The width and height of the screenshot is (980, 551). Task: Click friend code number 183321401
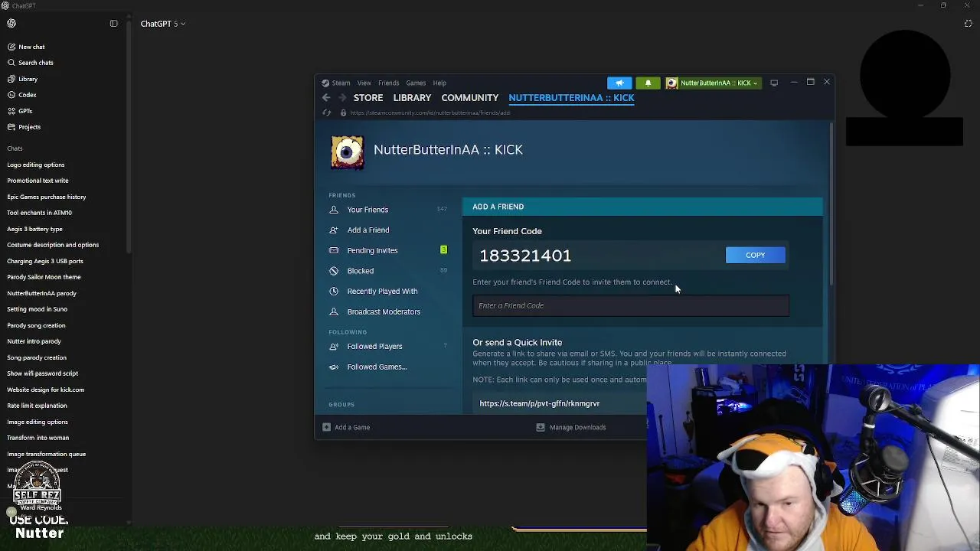525,256
